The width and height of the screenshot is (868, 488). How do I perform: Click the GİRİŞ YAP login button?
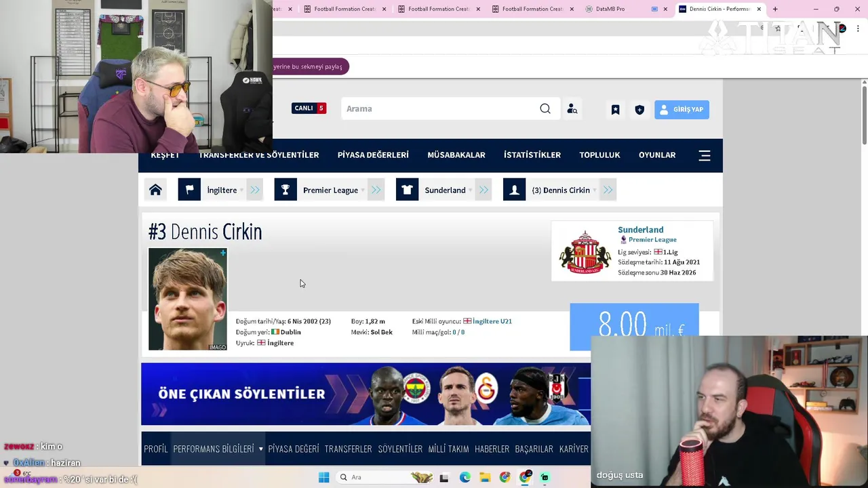point(682,109)
